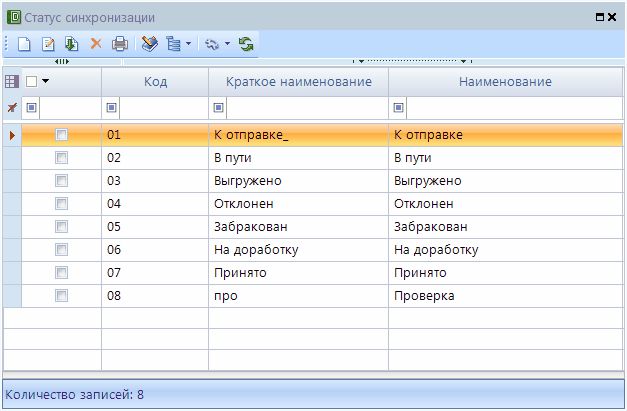Toggle the select-all checkbox in header

(x=31, y=81)
